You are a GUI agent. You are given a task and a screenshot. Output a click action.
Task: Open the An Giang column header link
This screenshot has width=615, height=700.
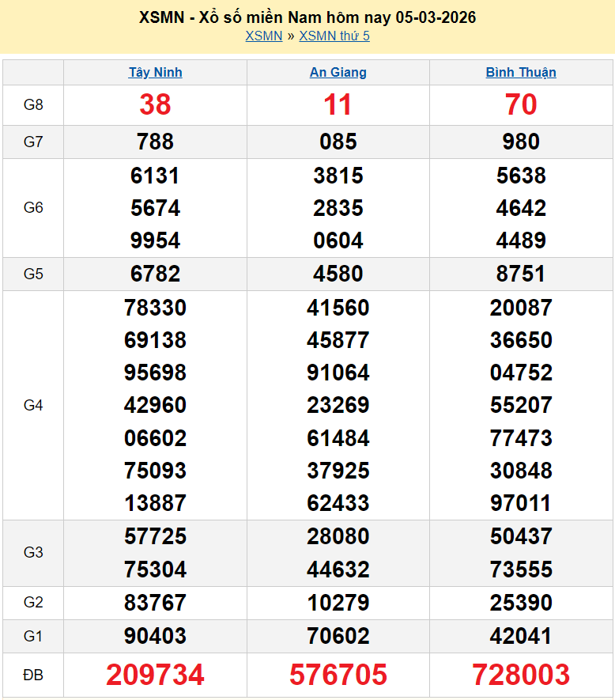coord(338,73)
